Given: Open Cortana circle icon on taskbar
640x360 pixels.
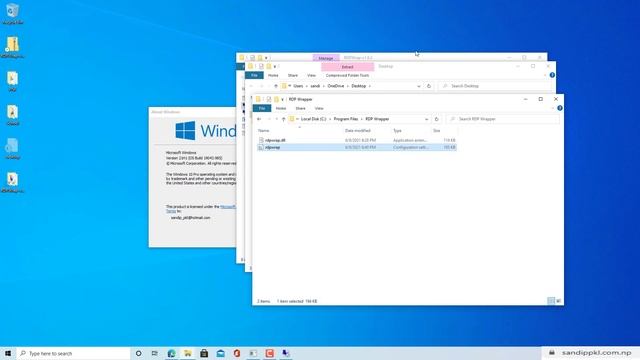Looking at the screenshot, I should 138,353.
